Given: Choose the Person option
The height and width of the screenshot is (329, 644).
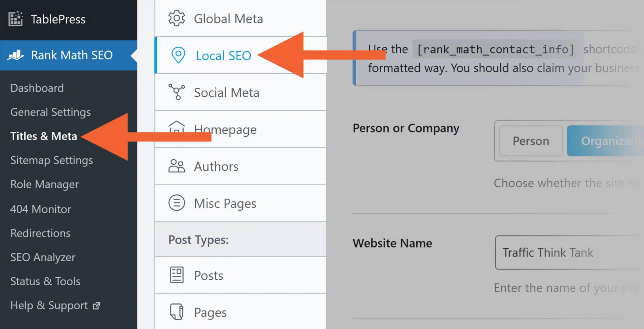Looking at the screenshot, I should tap(531, 141).
